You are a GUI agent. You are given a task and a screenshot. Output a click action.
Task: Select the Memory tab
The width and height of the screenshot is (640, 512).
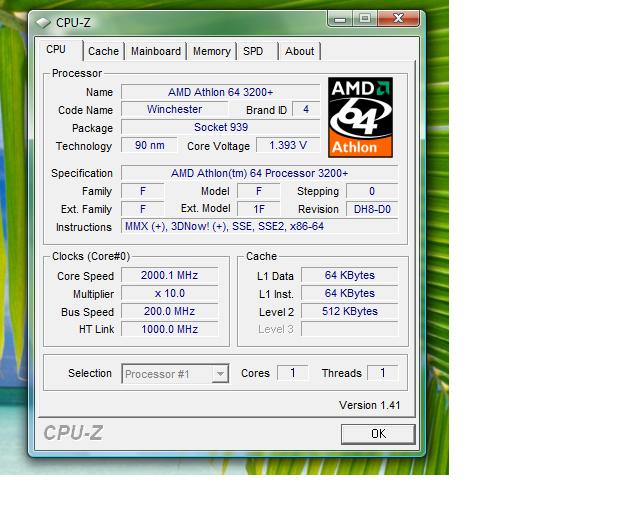[211, 51]
